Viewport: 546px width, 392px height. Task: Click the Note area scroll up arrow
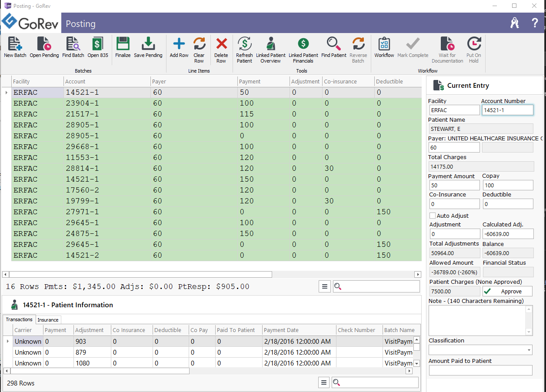[x=529, y=309]
